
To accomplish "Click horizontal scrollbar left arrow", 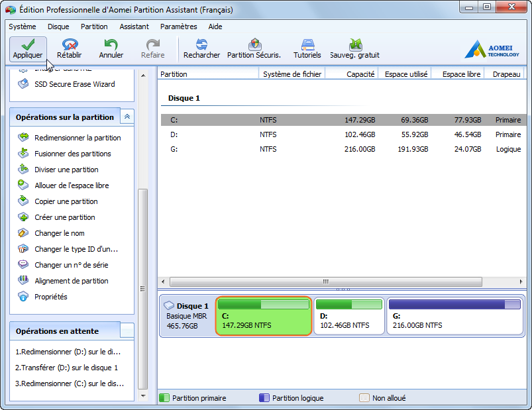I will 163,282.
